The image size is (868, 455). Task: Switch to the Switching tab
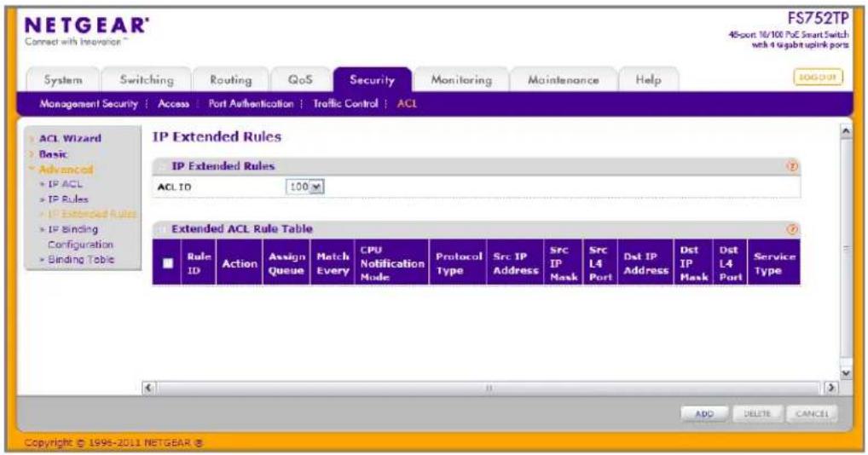coord(147,79)
